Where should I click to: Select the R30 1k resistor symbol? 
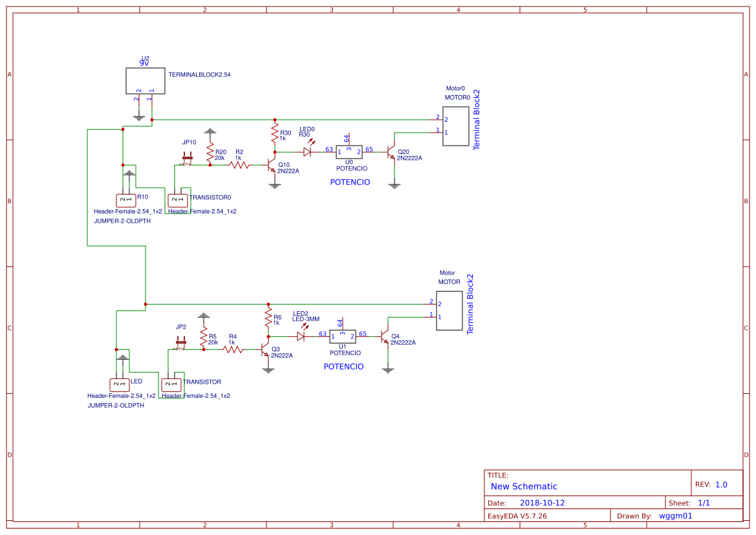point(274,131)
